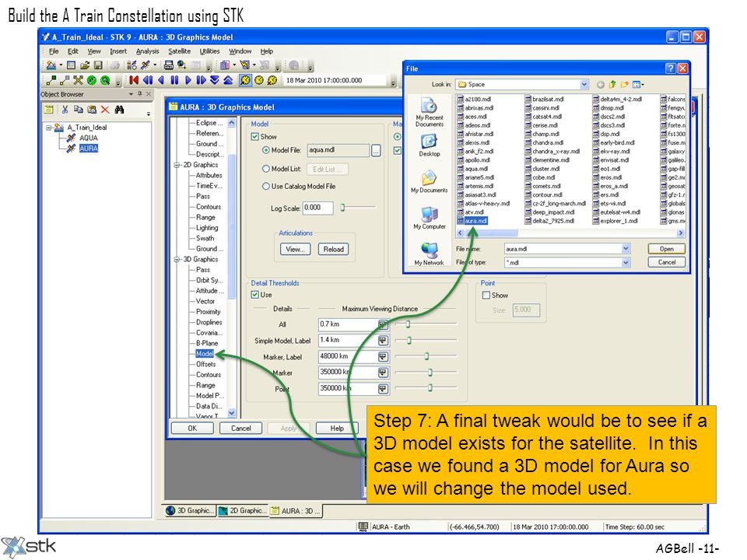Open the File menu
The height and width of the screenshot is (560, 747).
coord(54,51)
